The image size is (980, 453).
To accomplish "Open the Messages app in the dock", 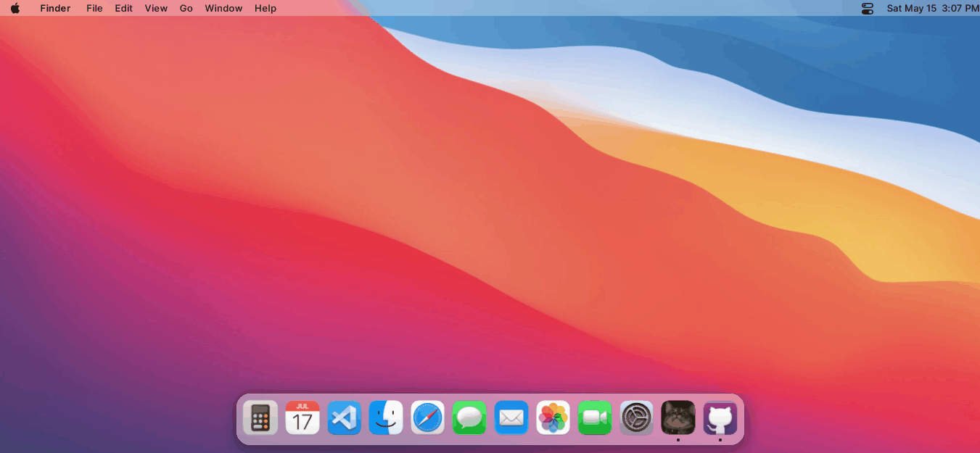I will (x=469, y=418).
